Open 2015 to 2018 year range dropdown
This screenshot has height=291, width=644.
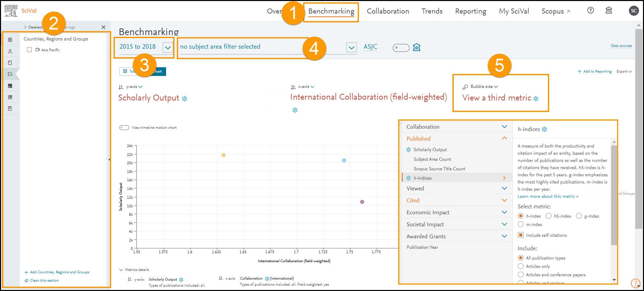click(168, 47)
